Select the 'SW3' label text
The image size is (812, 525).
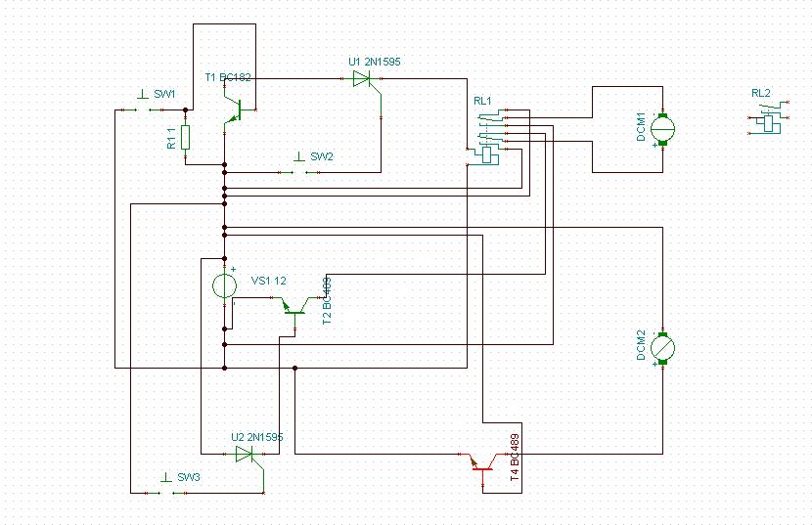coord(189,477)
